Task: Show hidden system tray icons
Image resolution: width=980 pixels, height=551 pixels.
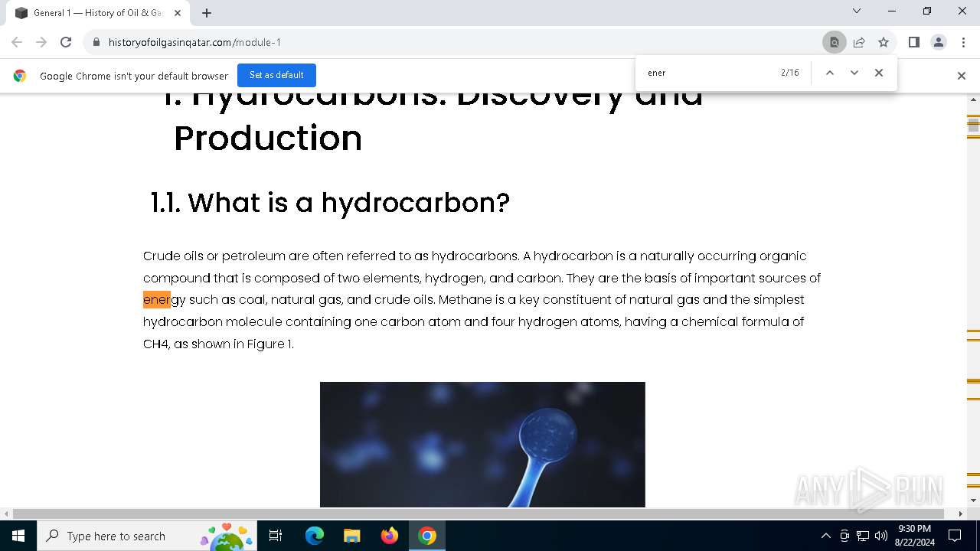Action: [825, 536]
